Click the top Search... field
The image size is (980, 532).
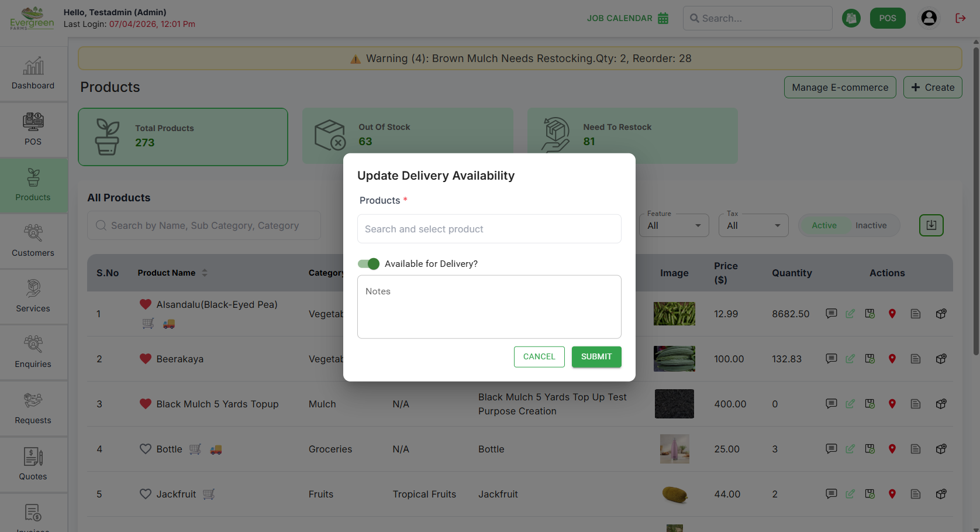click(758, 18)
